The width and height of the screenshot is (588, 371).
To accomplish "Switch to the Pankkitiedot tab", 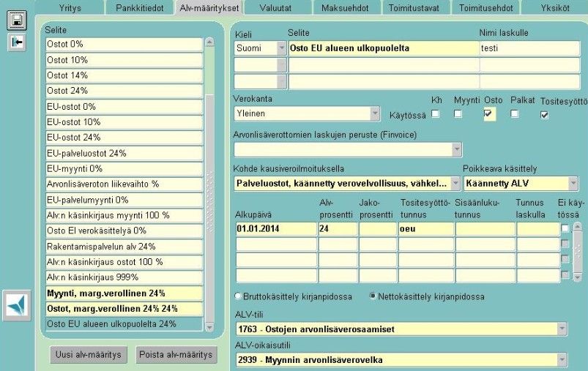I will [140, 8].
